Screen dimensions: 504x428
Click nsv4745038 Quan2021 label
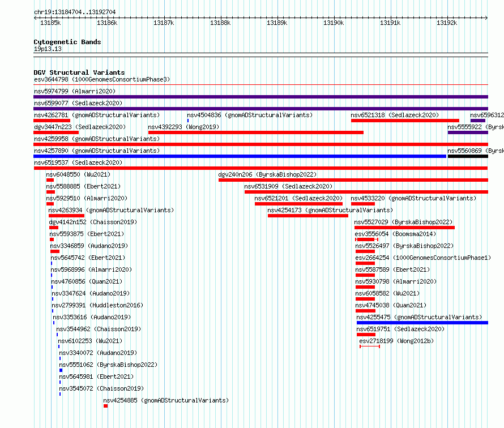391,305
